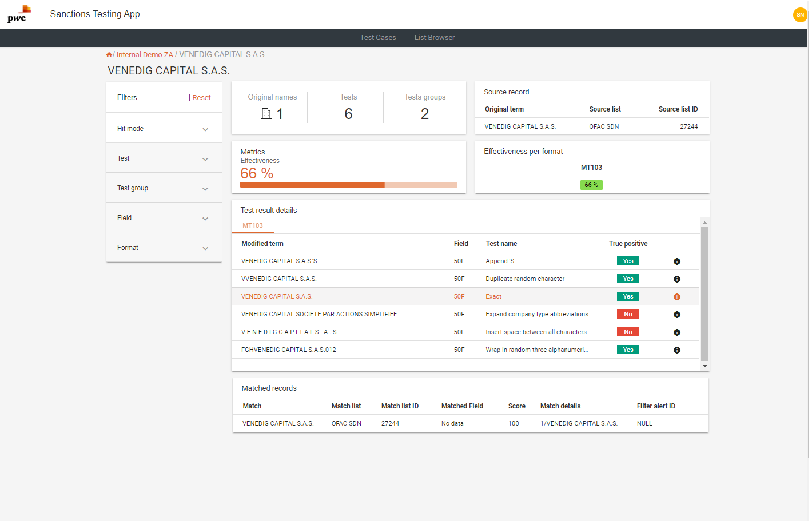Click the Effectiveness progress bar
812x524 pixels.
[348, 185]
